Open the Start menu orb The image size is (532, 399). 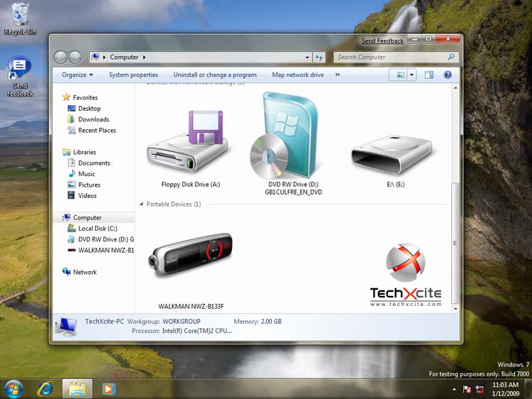point(13,389)
